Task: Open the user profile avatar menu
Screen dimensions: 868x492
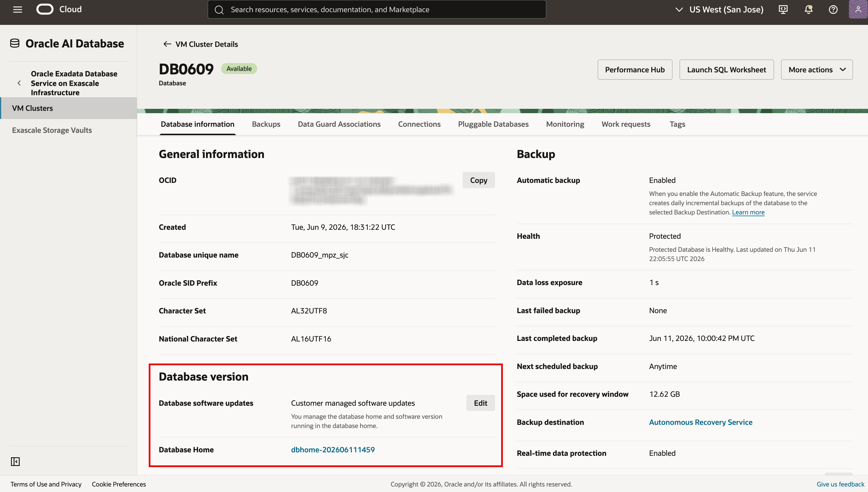Action: [x=858, y=10]
